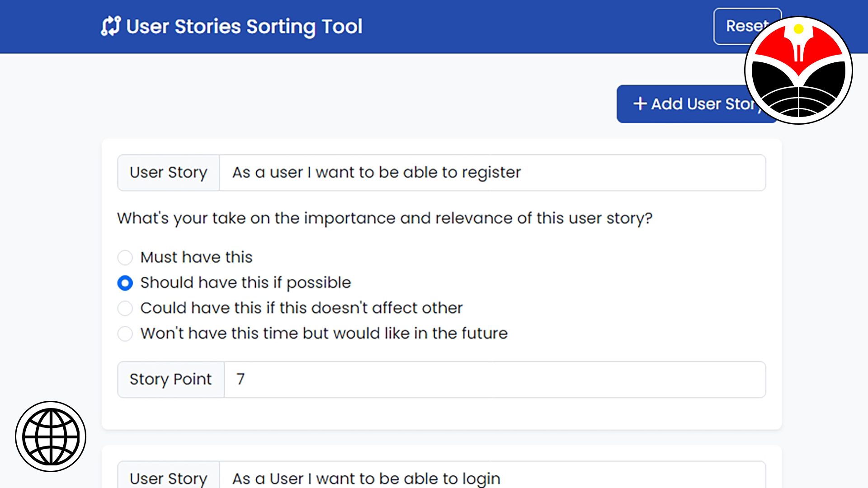Click the red and black university emblem
The height and width of the screenshot is (488, 868).
tap(798, 70)
